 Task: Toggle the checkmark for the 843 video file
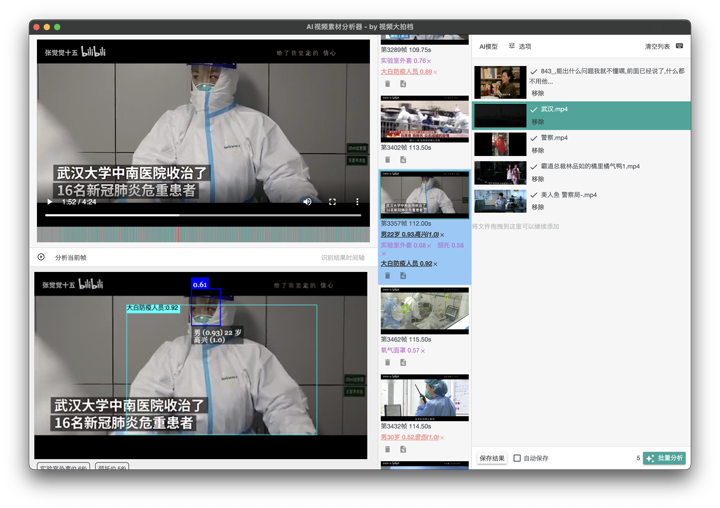(534, 72)
